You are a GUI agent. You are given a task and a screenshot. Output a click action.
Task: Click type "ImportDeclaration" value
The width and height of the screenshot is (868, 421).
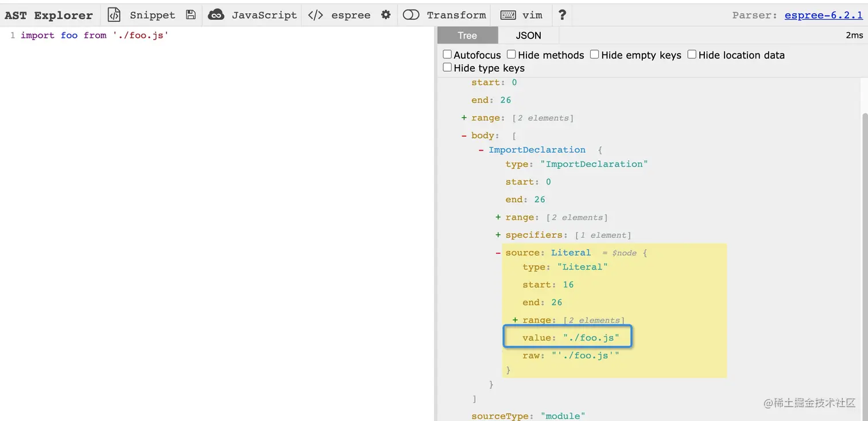(x=594, y=164)
